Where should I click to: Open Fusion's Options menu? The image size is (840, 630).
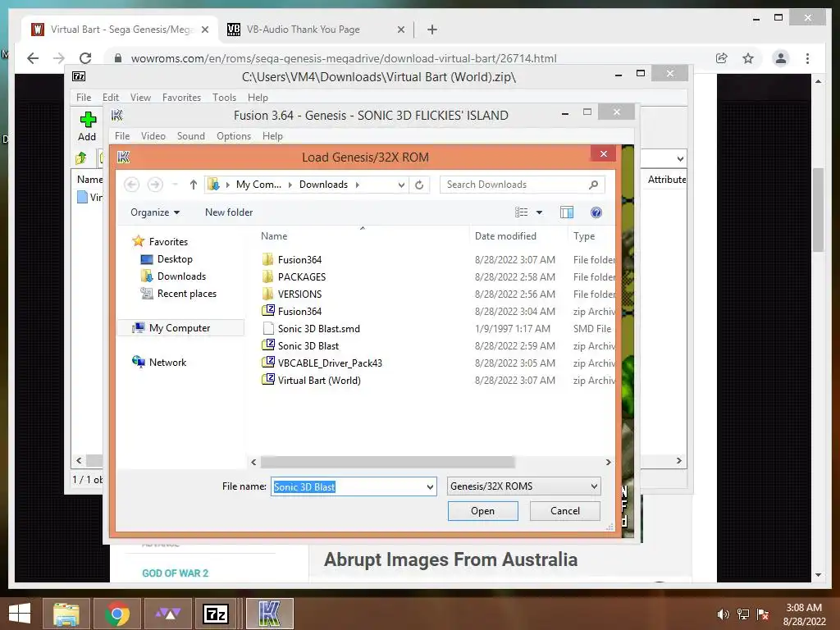pos(234,137)
